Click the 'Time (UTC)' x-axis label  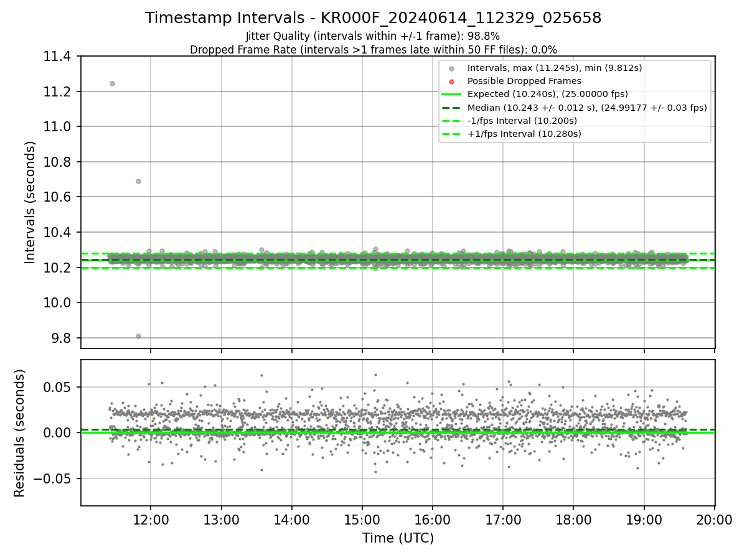point(398,538)
